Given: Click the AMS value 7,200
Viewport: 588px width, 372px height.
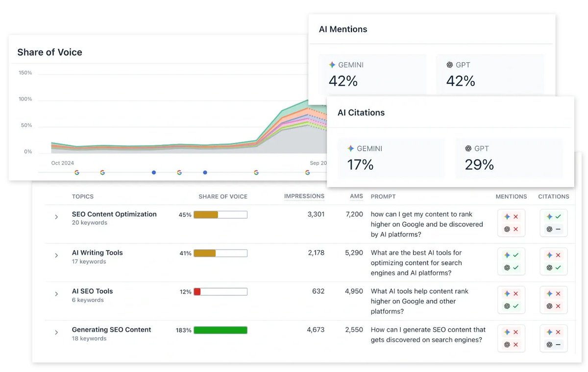Looking at the screenshot, I should click(354, 214).
